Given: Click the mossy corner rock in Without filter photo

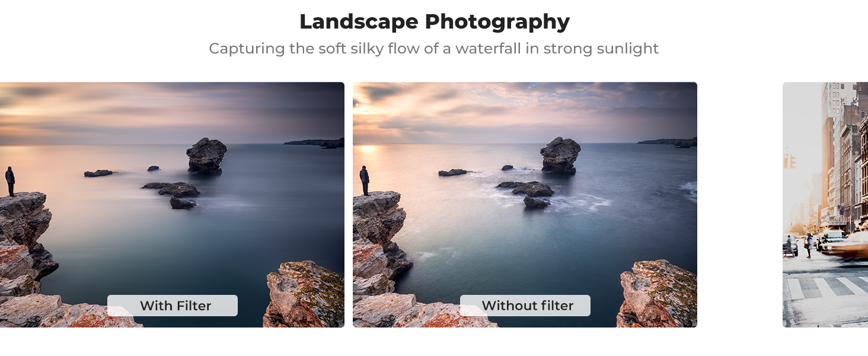Looking at the screenshot, I should click(x=657, y=294).
